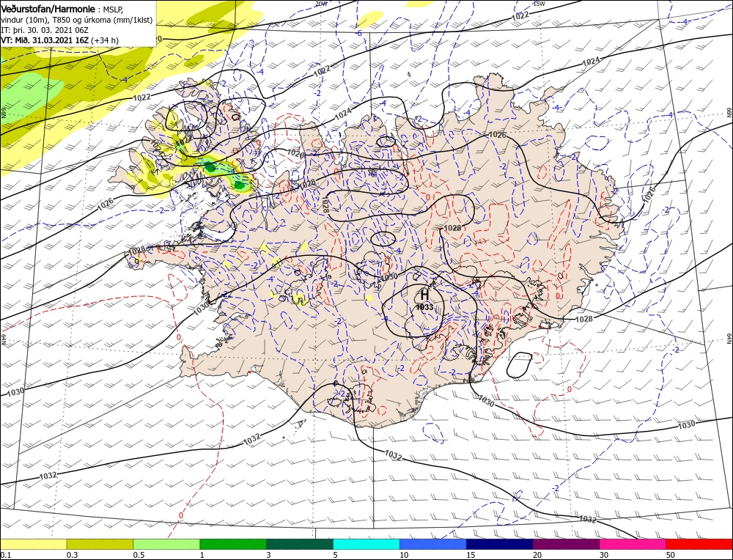Click the '20W' longitude label

click(321, 4)
